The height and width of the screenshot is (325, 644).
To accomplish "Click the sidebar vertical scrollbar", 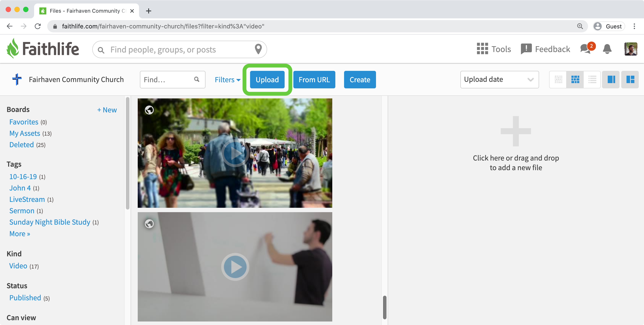I will pyautogui.click(x=127, y=153).
